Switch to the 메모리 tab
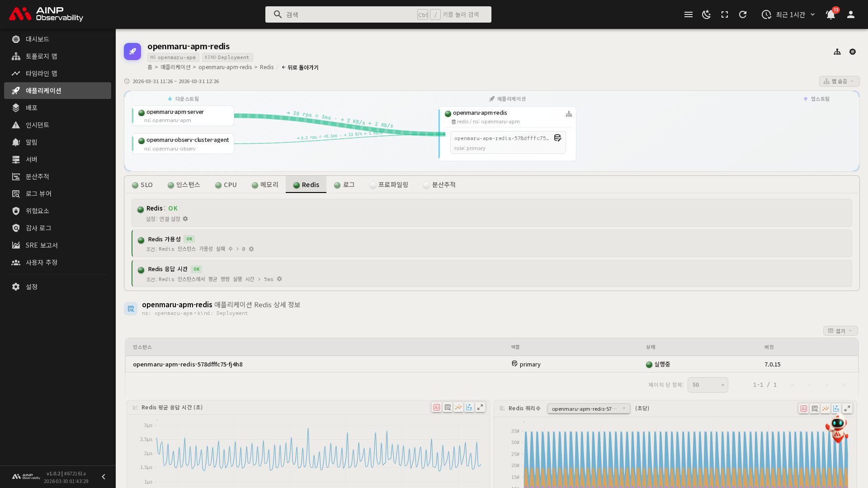The width and height of the screenshot is (868, 488). pyautogui.click(x=265, y=185)
